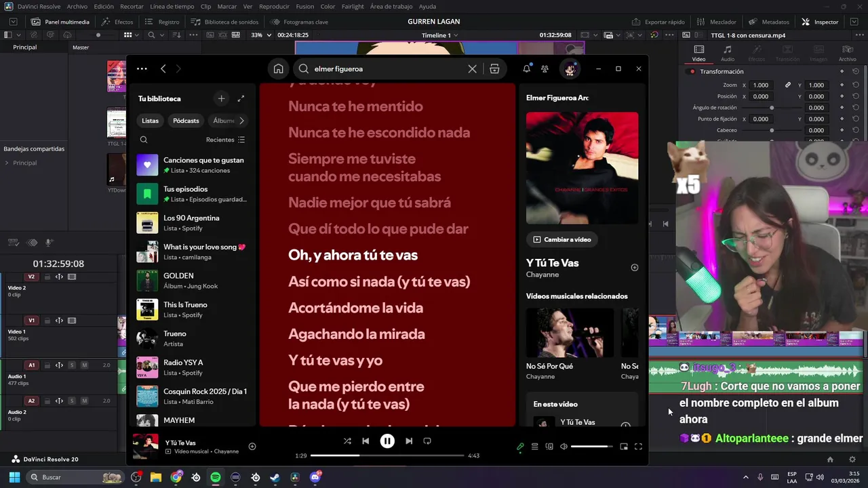
Task: Pause the current Spotify track
Action: [387, 441]
